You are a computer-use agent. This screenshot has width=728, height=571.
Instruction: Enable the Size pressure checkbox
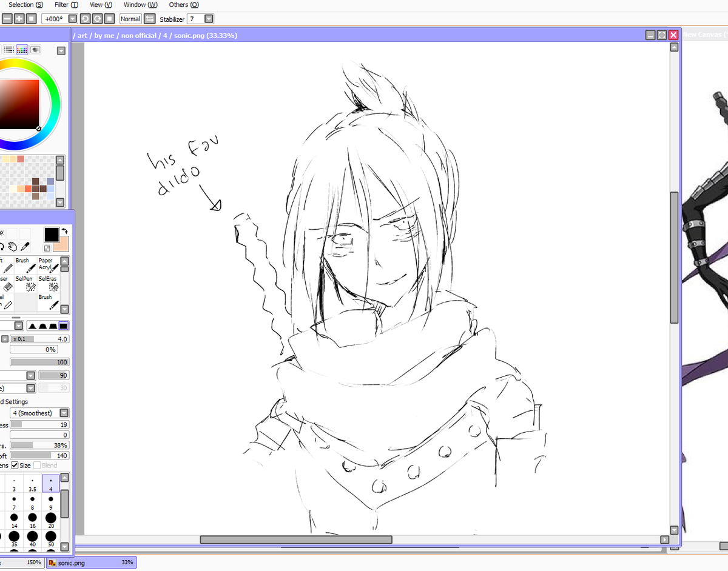tap(15, 466)
